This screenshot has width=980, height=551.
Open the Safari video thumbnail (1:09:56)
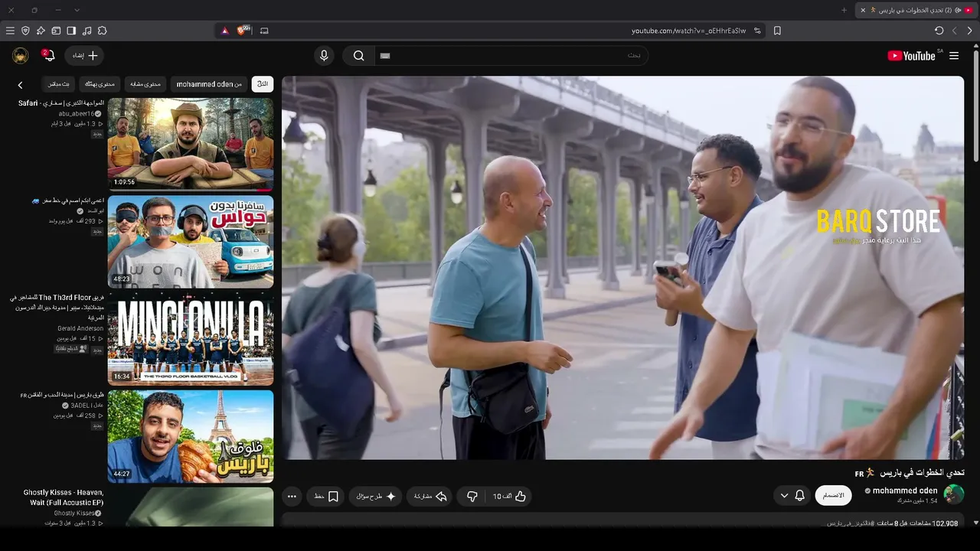191,143
